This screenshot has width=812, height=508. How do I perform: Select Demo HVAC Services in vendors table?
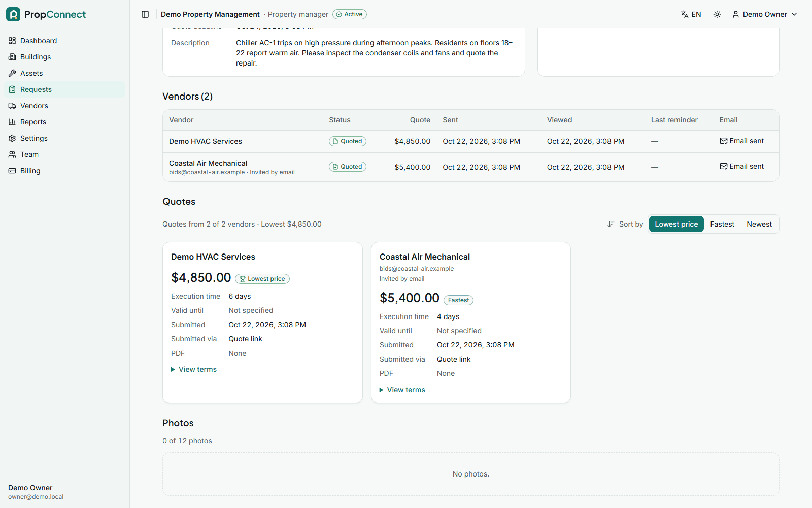point(206,141)
